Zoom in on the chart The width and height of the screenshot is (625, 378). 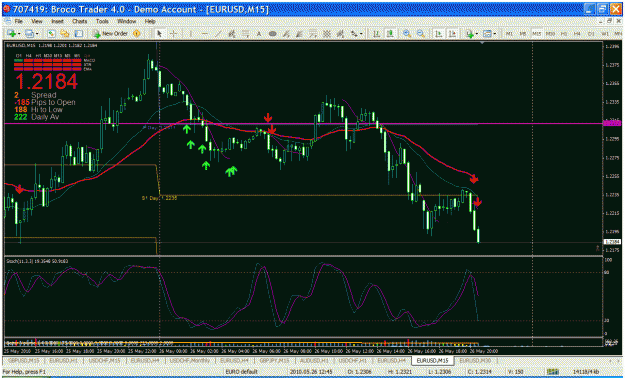407,34
